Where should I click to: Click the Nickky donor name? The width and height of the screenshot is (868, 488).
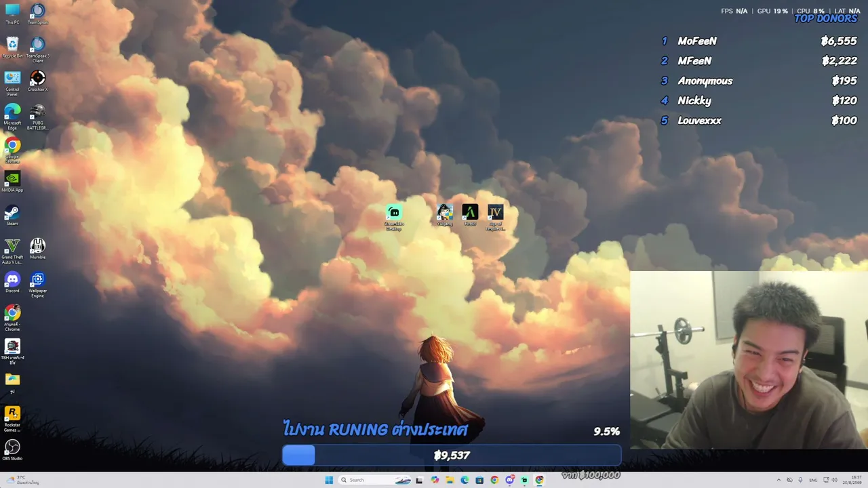pos(694,101)
